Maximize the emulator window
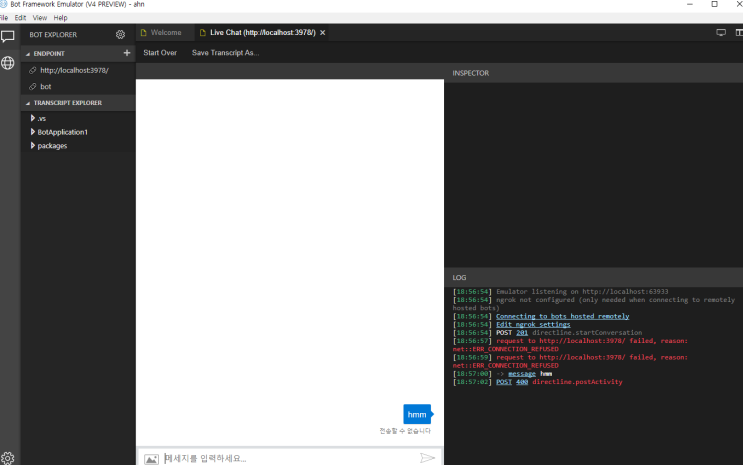Image resolution: width=743 pixels, height=465 pixels. [x=714, y=4]
